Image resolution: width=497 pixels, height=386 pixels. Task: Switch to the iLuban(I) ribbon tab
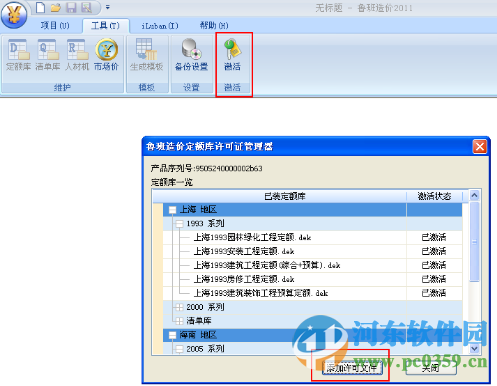coord(160,26)
